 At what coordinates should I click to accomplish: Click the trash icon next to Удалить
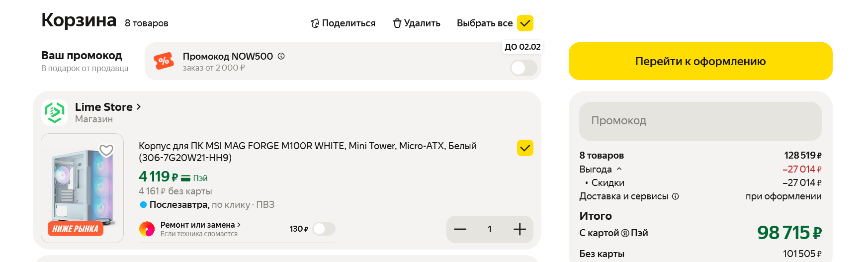397,23
